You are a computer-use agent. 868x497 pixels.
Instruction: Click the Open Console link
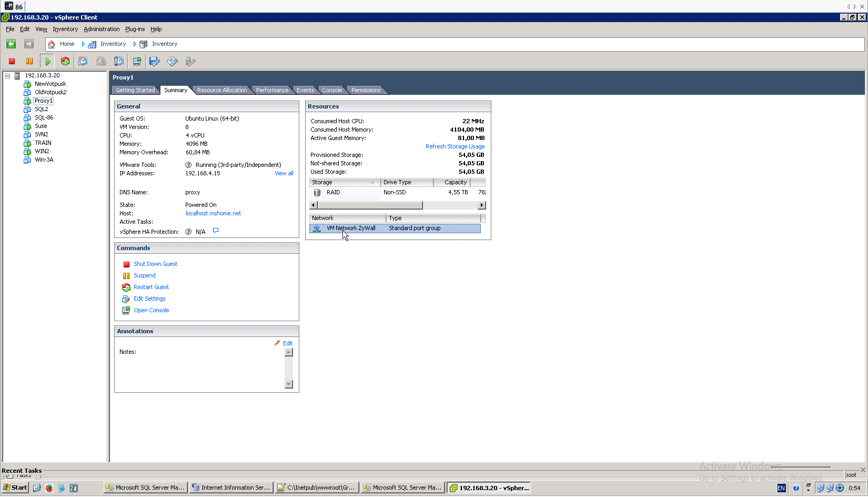click(x=151, y=311)
